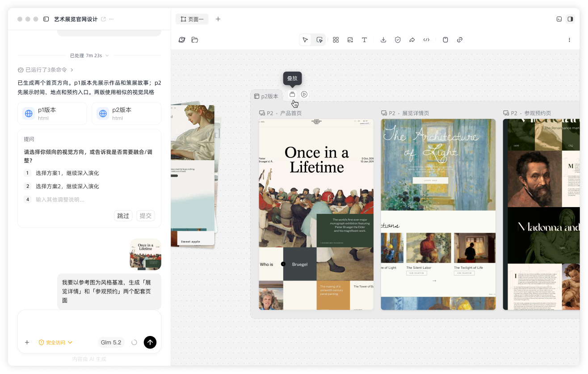Click the clipboard icon in toolbar
This screenshot has height=374, width=588.
click(445, 40)
